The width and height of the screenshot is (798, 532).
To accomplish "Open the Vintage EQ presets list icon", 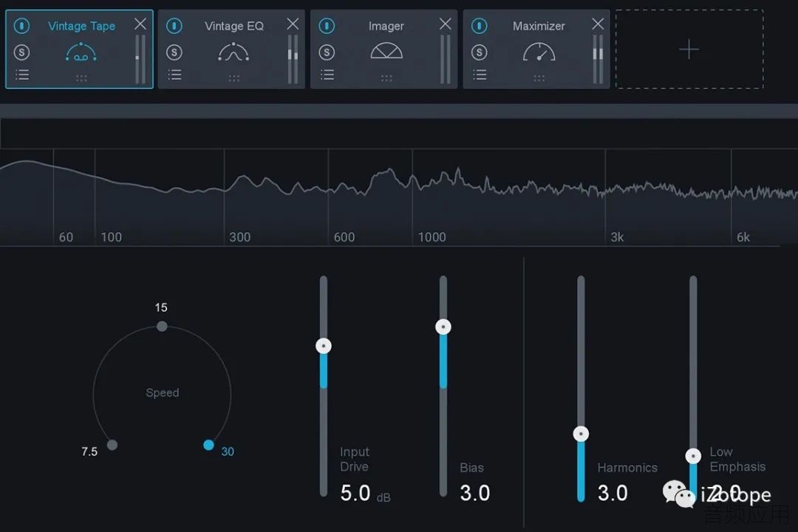I will point(174,75).
